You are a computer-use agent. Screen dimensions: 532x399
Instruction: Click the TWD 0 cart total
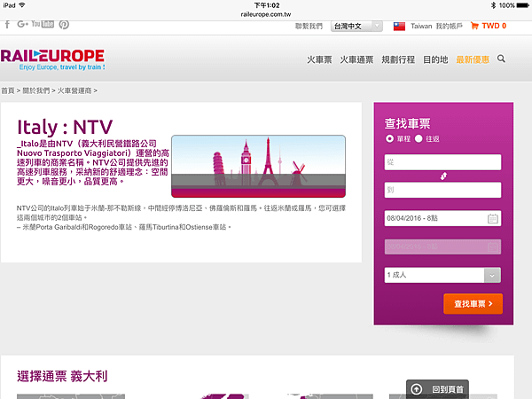(494, 26)
